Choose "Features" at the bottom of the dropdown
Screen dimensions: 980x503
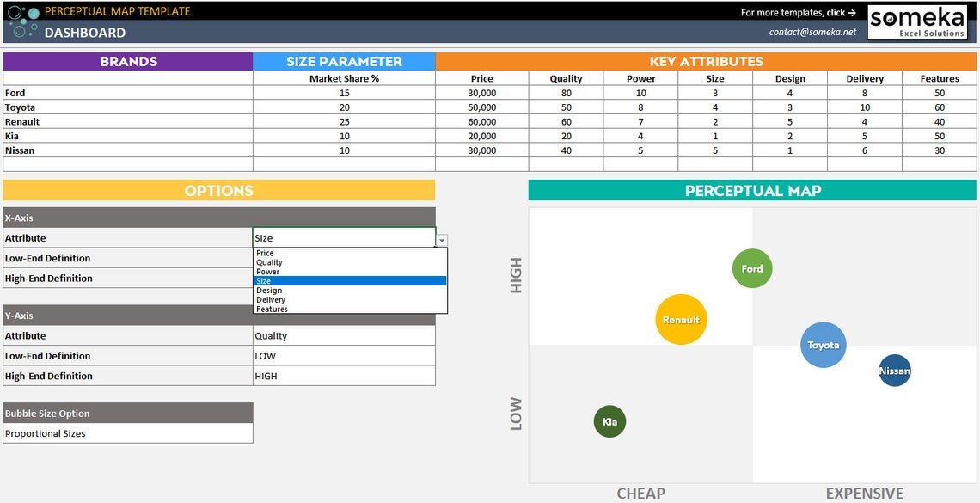point(272,309)
